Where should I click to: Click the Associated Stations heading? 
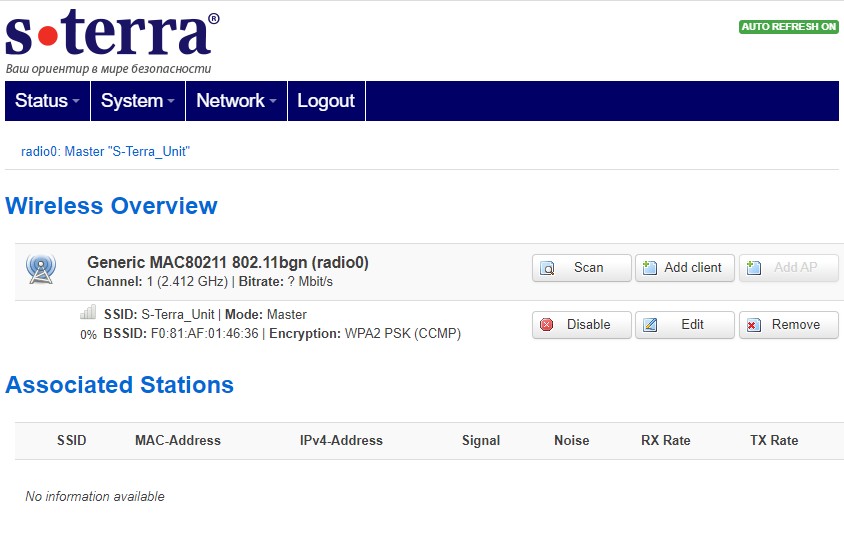[x=119, y=385]
